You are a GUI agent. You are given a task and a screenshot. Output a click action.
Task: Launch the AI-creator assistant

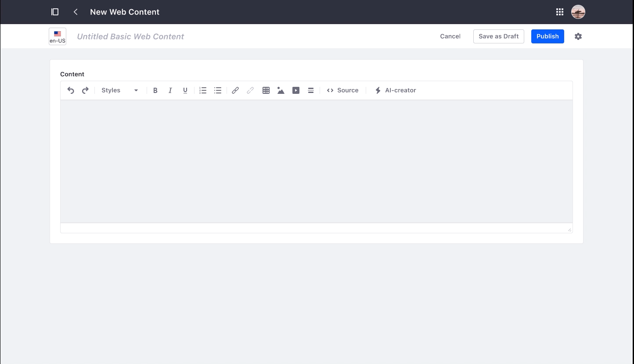(x=395, y=90)
